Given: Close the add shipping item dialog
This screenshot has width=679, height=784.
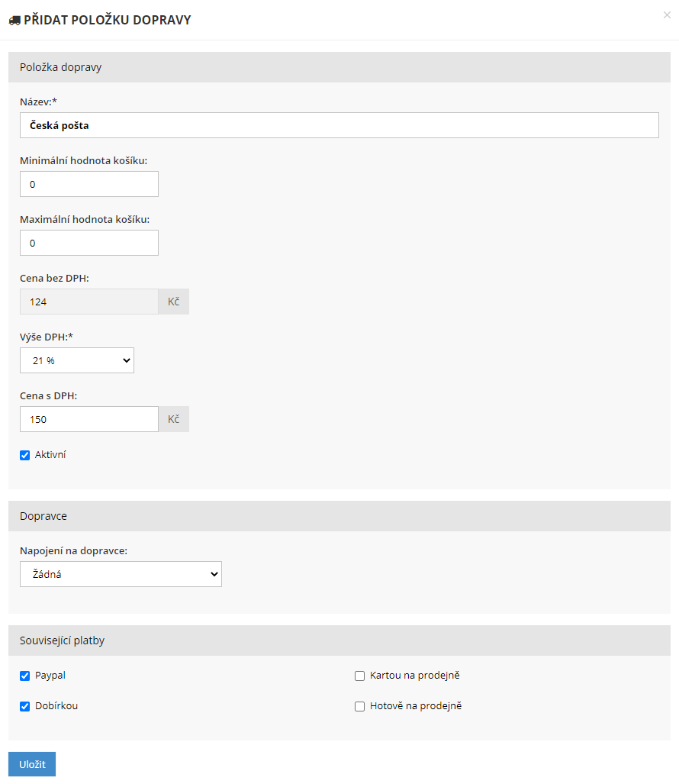Looking at the screenshot, I should point(667,15).
